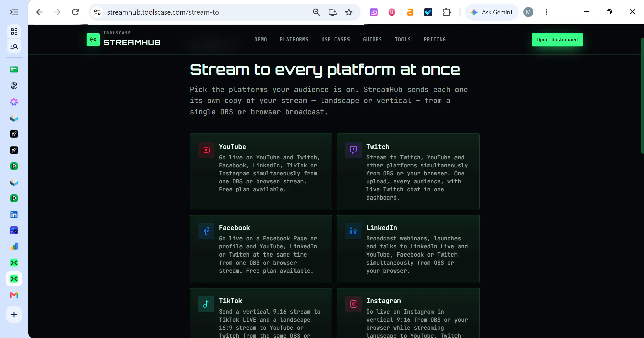Open the tab grid icon in sidebar

(14, 32)
